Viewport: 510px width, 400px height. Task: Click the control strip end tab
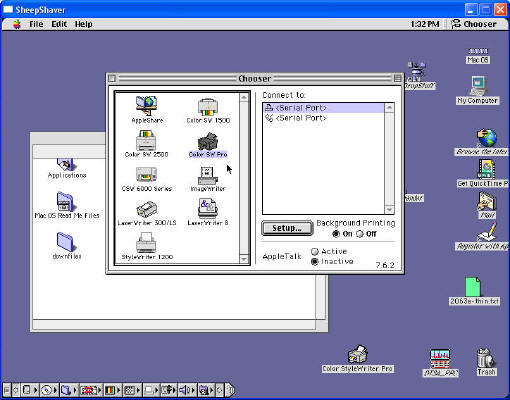click(230, 390)
